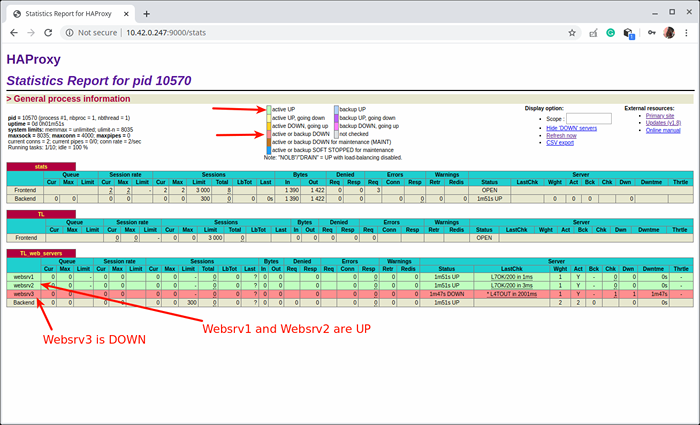Screen dimensions: 700x425
Task: Click the backup UP legend swatch
Action: (337, 109)
